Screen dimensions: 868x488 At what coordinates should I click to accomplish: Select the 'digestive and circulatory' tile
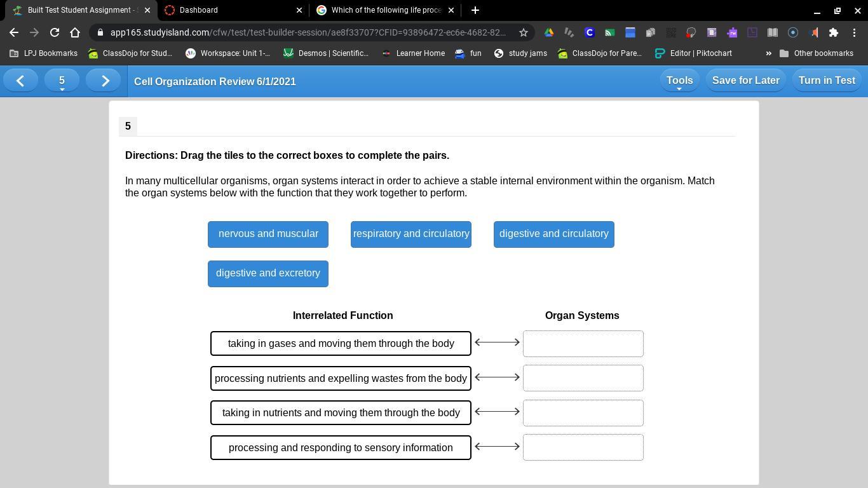[554, 234]
